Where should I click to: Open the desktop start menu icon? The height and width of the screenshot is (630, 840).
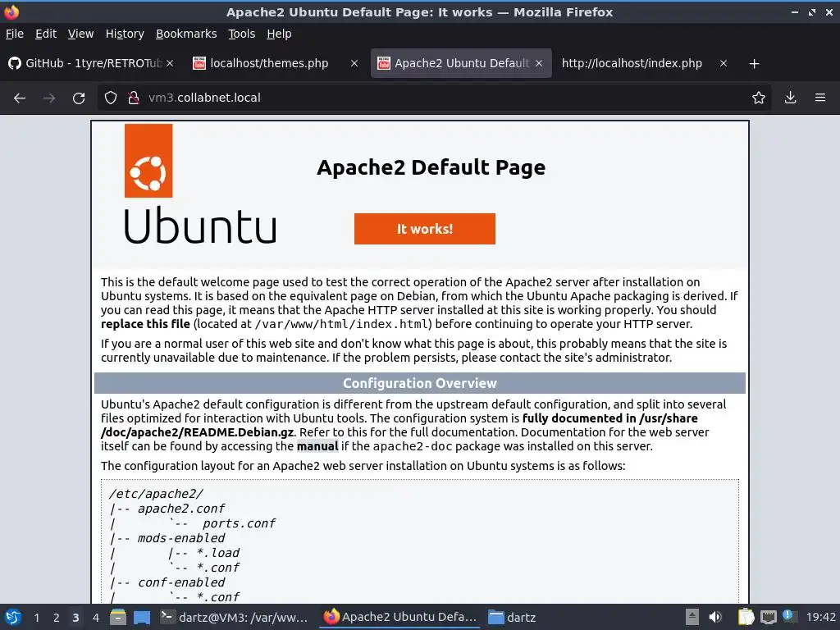pos(13,617)
